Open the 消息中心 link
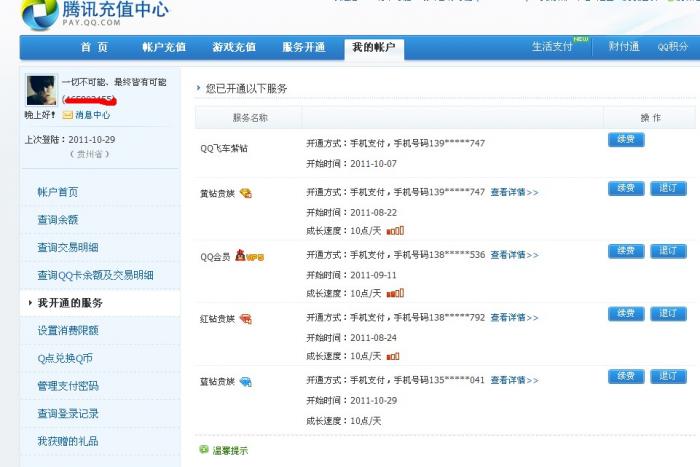Image resolution: width=700 pixels, height=467 pixels. coord(92,115)
